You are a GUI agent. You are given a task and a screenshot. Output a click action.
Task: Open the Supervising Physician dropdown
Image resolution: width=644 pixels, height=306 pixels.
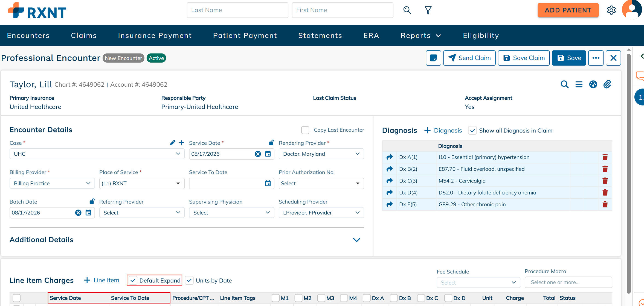[x=231, y=213]
